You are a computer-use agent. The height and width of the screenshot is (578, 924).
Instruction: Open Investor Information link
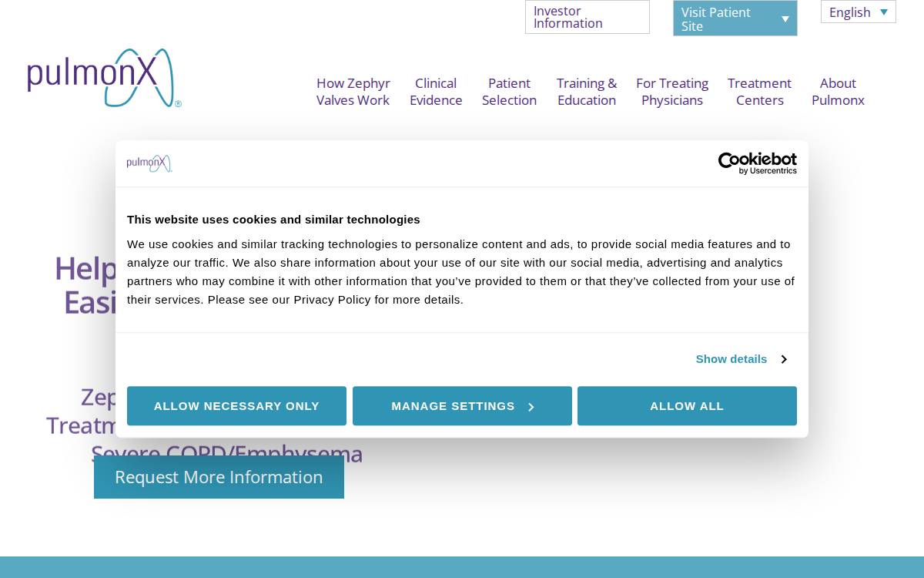point(588,17)
